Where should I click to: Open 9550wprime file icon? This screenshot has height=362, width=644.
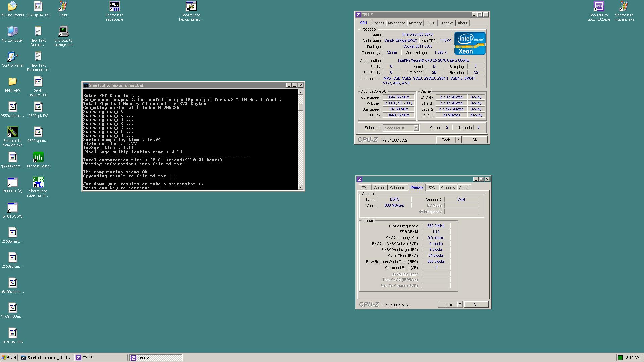click(12, 110)
